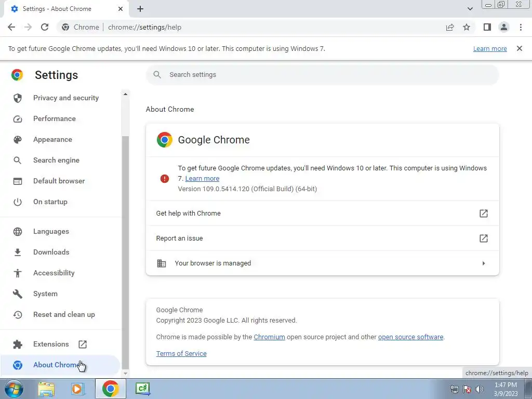
Task: Click the Chrome logo beside Settings title
Action: click(17, 75)
